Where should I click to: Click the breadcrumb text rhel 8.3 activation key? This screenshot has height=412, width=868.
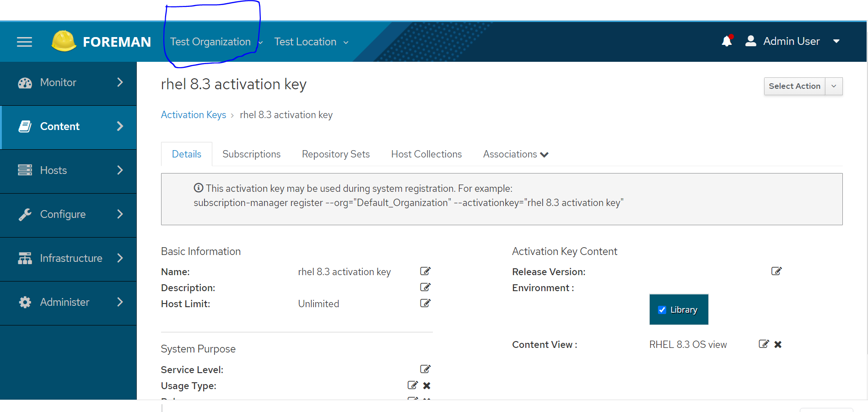click(x=286, y=115)
